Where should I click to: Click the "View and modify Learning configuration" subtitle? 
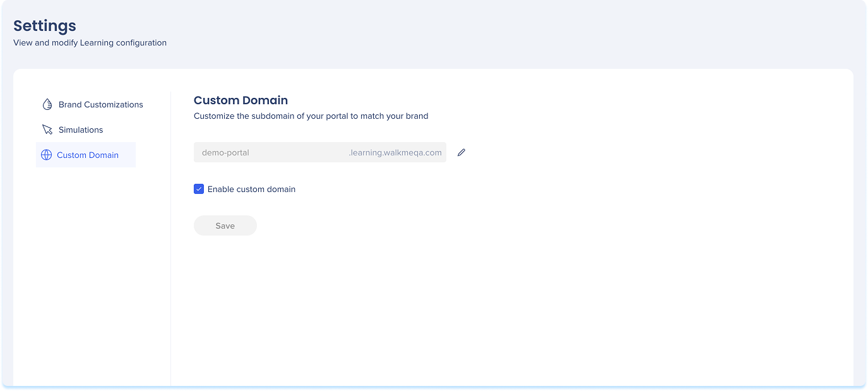click(90, 43)
